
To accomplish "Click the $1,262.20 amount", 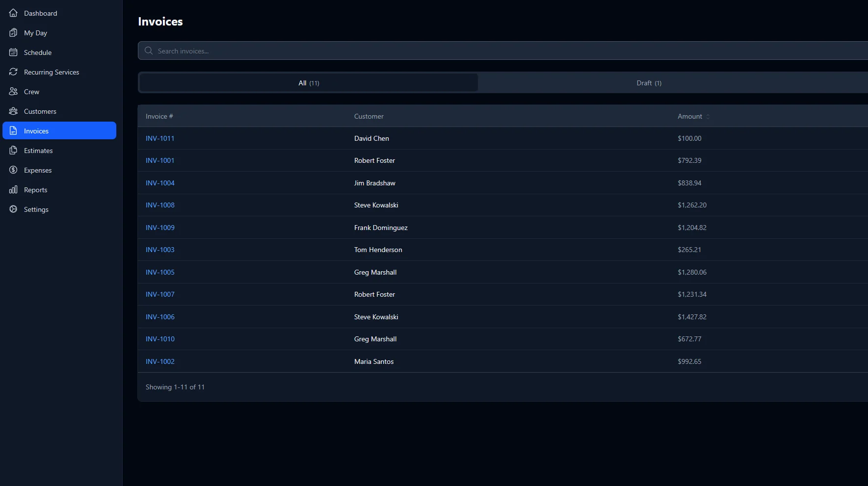I will click(x=692, y=205).
